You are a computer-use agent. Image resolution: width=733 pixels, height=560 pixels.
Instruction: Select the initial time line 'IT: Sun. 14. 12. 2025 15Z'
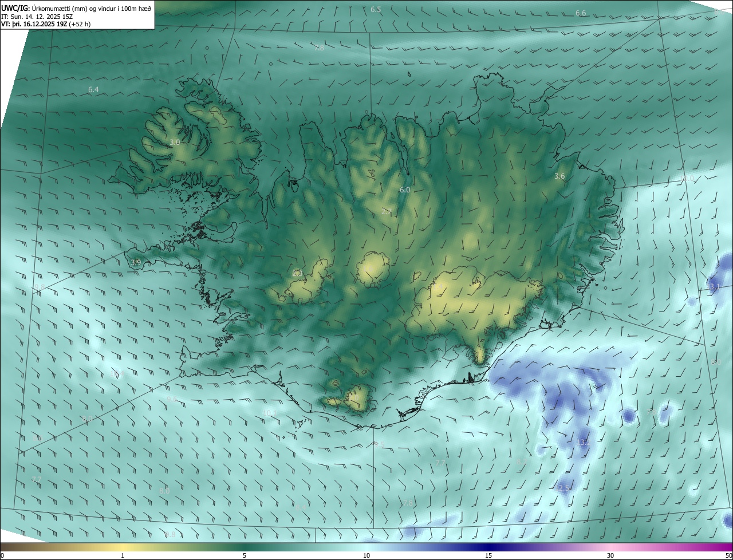click(37, 16)
